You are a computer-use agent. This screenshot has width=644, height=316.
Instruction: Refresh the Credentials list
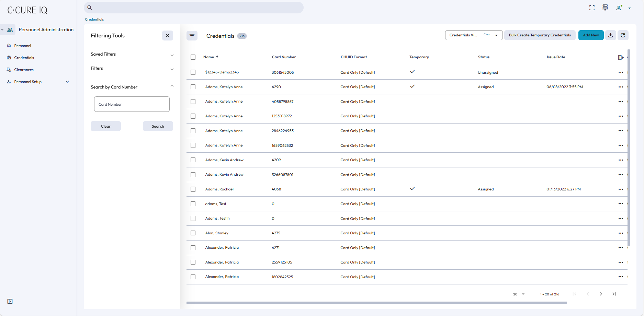pos(623,35)
